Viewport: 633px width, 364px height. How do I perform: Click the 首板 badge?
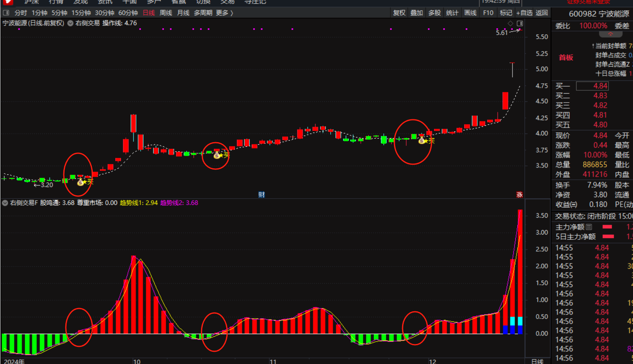click(x=566, y=58)
